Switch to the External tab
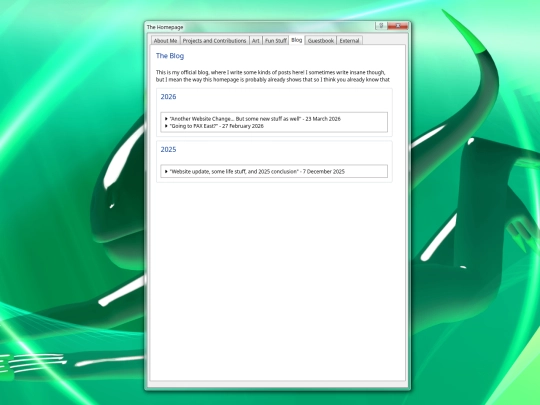 [349, 41]
